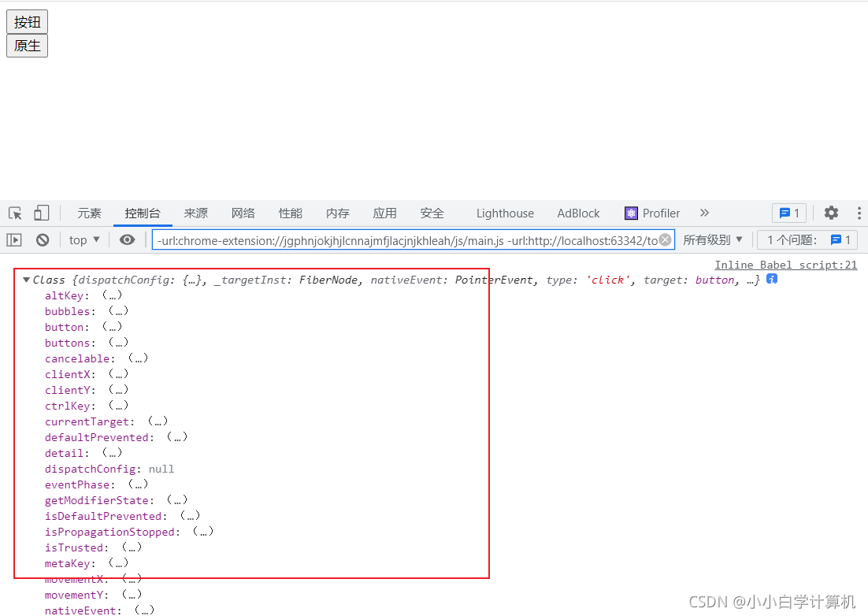
Task: Open the 元素 tab
Action: pos(89,213)
